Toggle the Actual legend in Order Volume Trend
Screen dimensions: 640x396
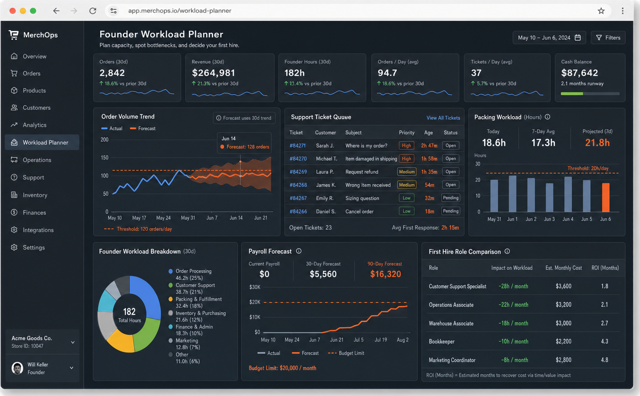[112, 128]
